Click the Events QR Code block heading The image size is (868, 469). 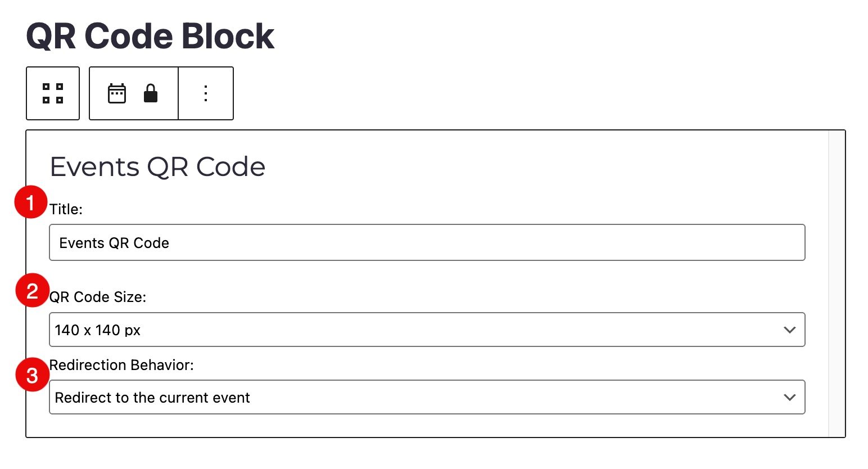point(157,167)
